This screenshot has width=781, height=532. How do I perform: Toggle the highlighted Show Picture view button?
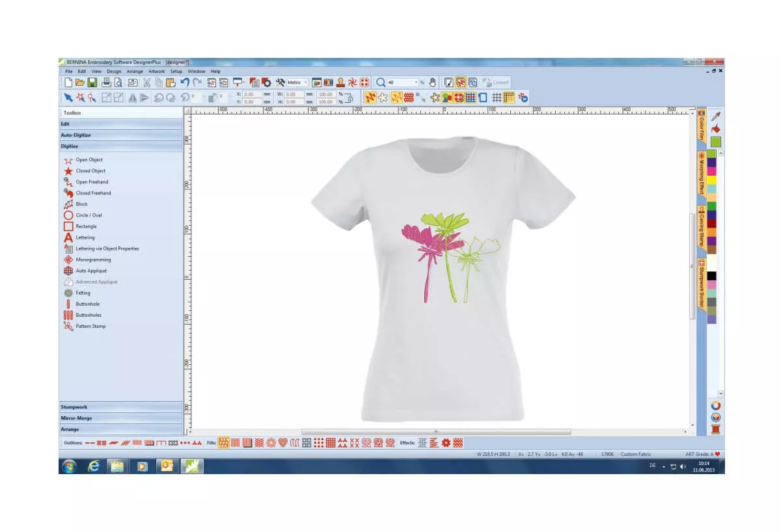[x=460, y=83]
